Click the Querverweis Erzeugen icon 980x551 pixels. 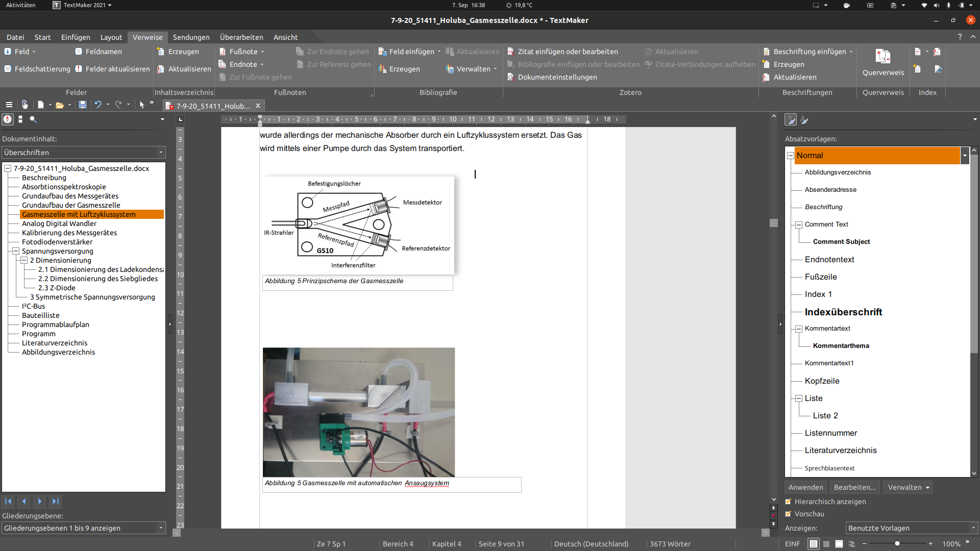881,59
